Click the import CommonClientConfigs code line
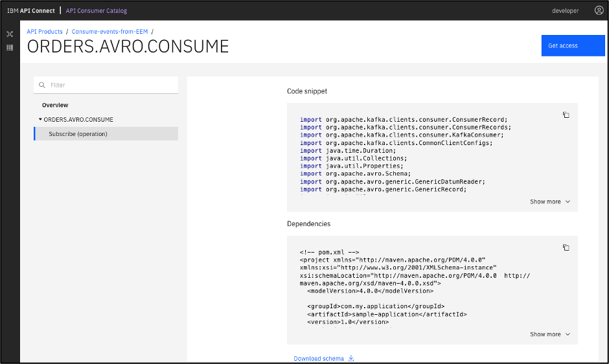Screen dimensions: 609x364 tap(396, 143)
